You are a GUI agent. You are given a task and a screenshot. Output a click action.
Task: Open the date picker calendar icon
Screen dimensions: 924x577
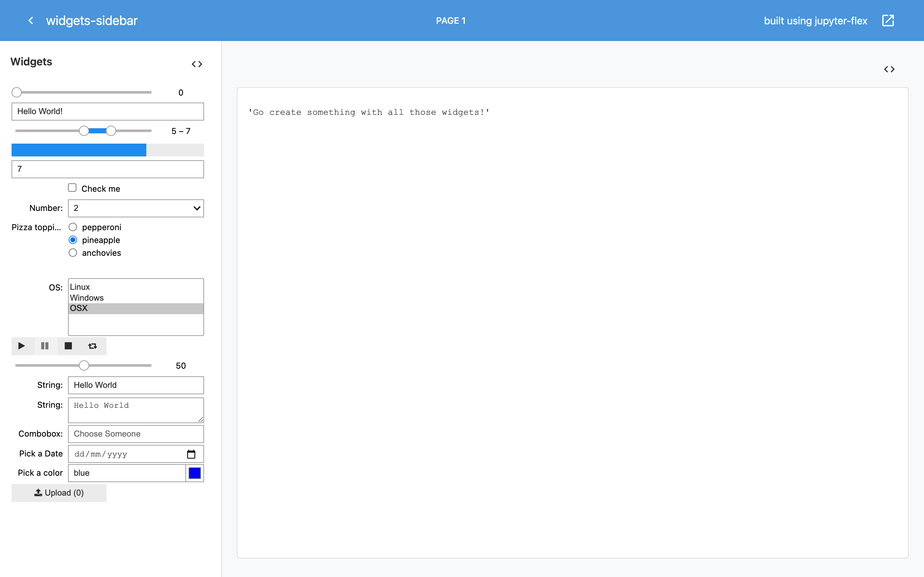pyautogui.click(x=191, y=454)
